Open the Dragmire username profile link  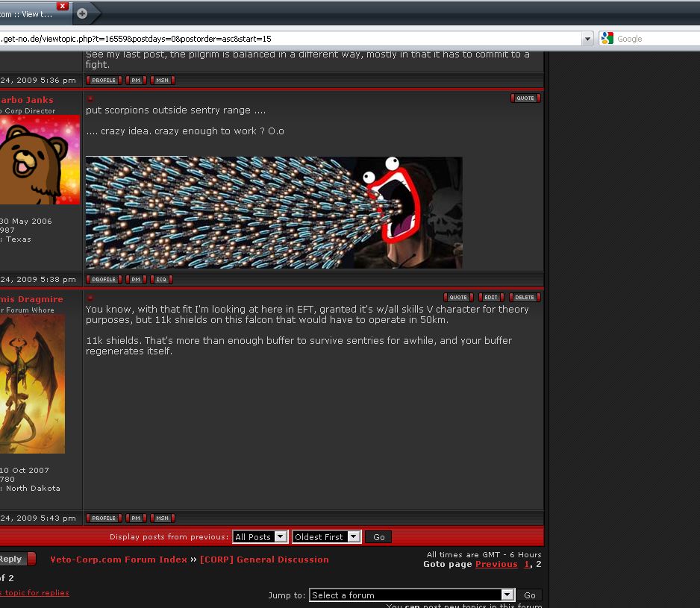tap(31, 299)
